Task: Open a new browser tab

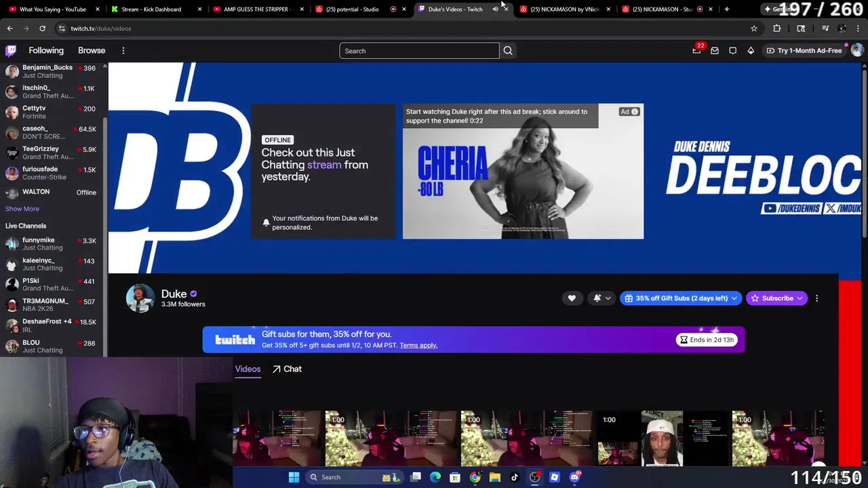Action: point(726,9)
